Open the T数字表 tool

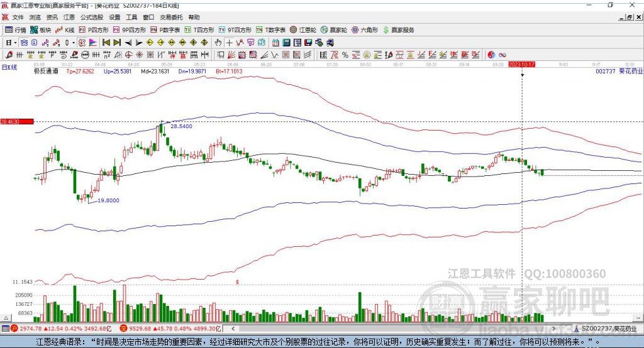pyautogui.click(x=270, y=30)
